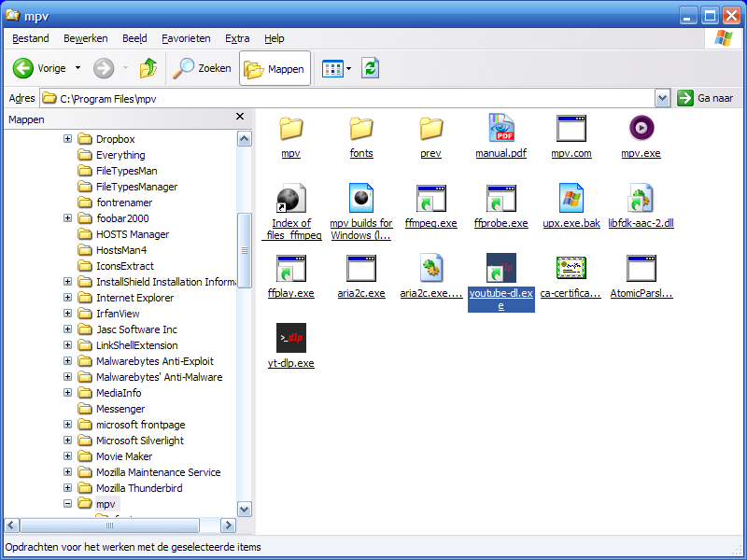Viewport: 747px width, 560px height.
Task: Click tree pane scroll right arrow
Action: pos(228,525)
